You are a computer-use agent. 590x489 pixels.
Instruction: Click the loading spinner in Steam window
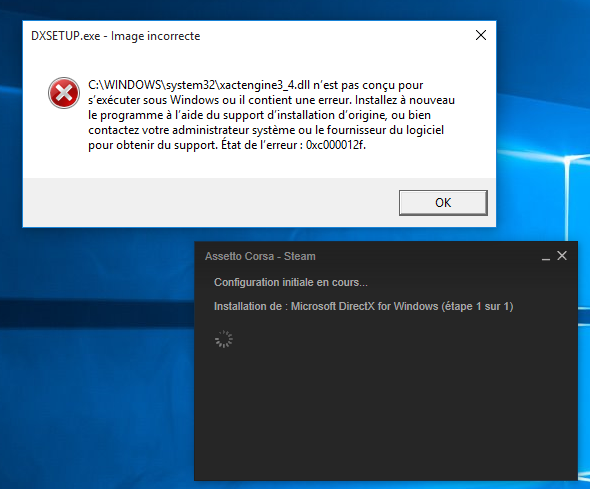coord(224,339)
